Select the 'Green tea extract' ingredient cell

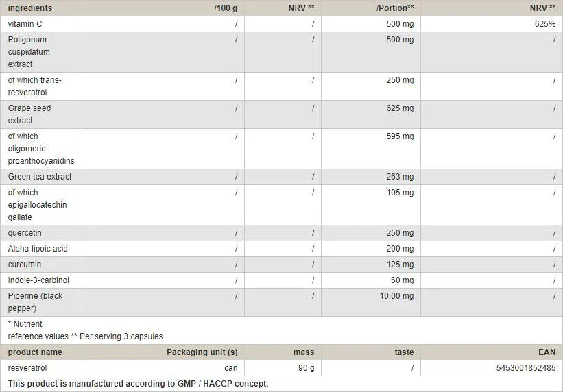tap(40, 177)
